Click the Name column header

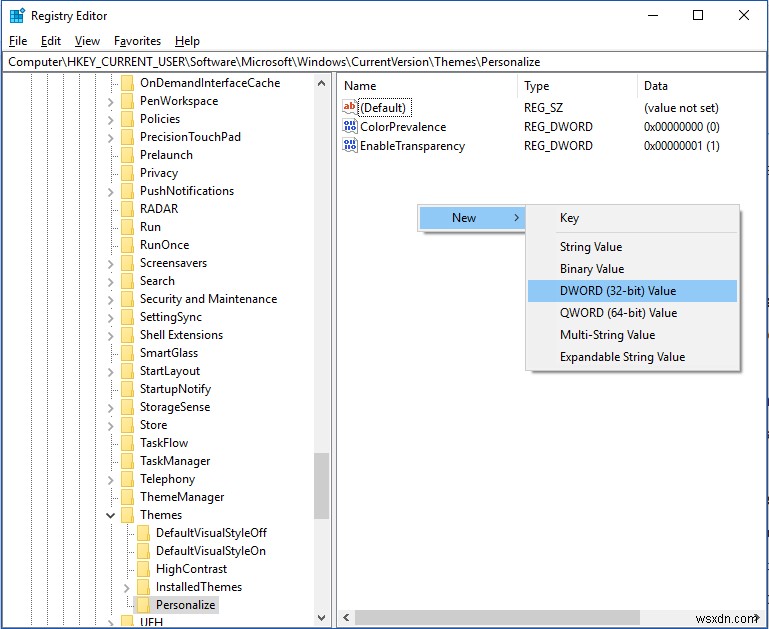point(427,86)
